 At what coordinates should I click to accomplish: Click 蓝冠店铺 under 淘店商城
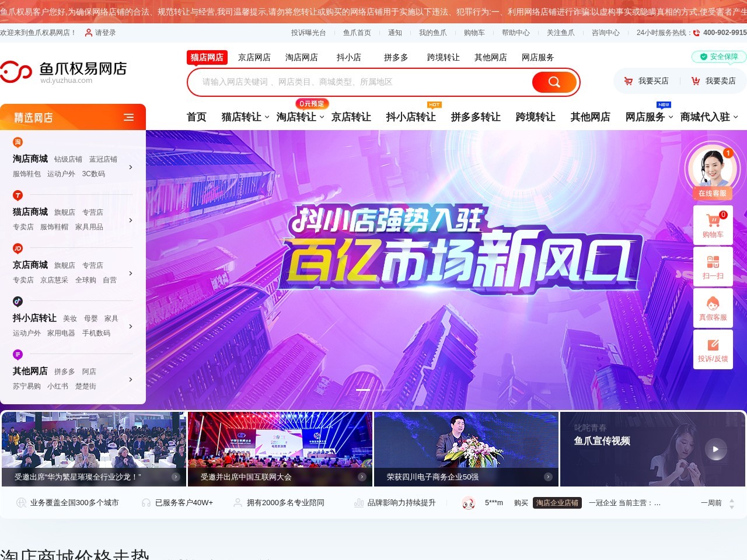click(103, 159)
